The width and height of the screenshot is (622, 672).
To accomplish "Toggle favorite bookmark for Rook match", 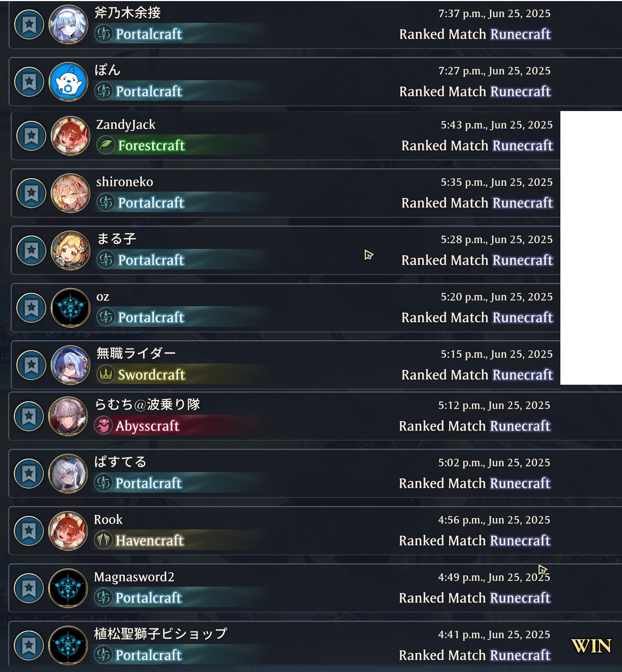I will click(29, 531).
